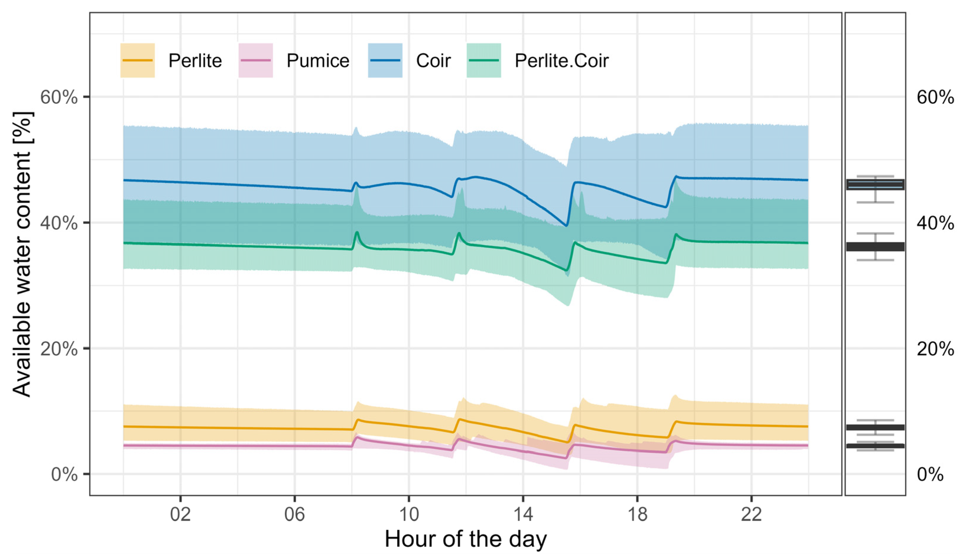This screenshot has height=560, width=966.
Task: Select the "Pumice" legend text label
Action: coord(318,61)
